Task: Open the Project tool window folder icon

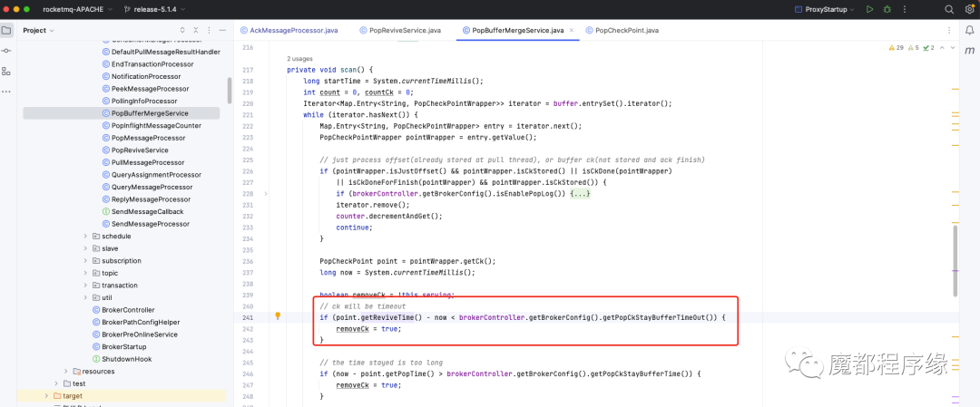Action: [x=6, y=30]
